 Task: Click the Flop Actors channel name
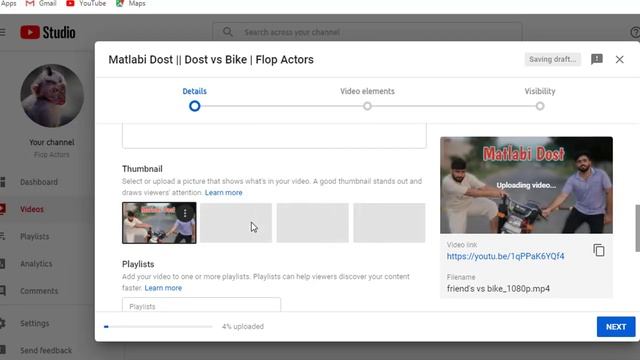pyautogui.click(x=51, y=155)
